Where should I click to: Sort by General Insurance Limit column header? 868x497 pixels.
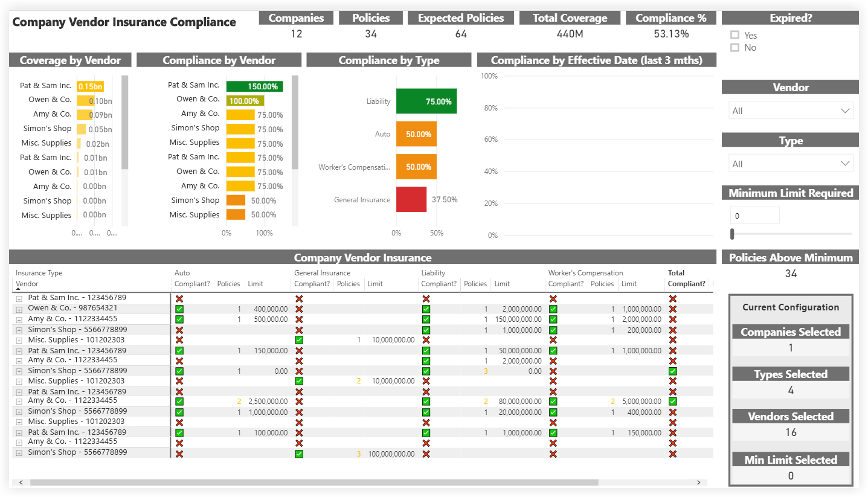pos(375,284)
